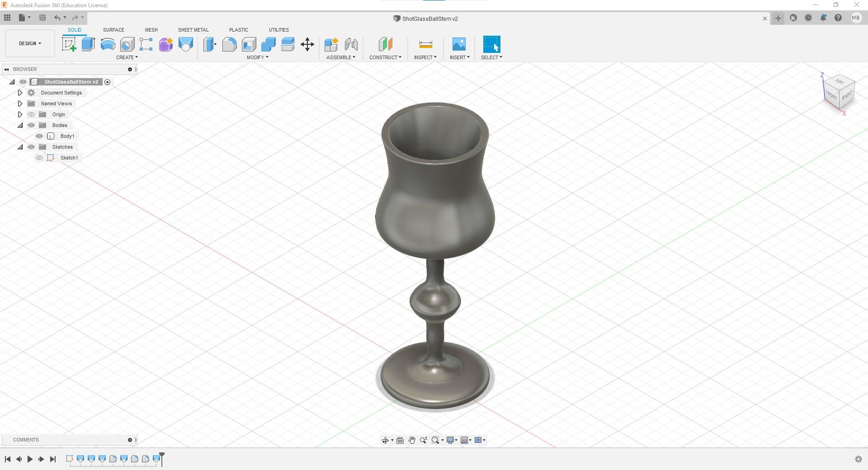Open the Help menu icon
Viewport: 868px width, 470px height.
(838, 18)
